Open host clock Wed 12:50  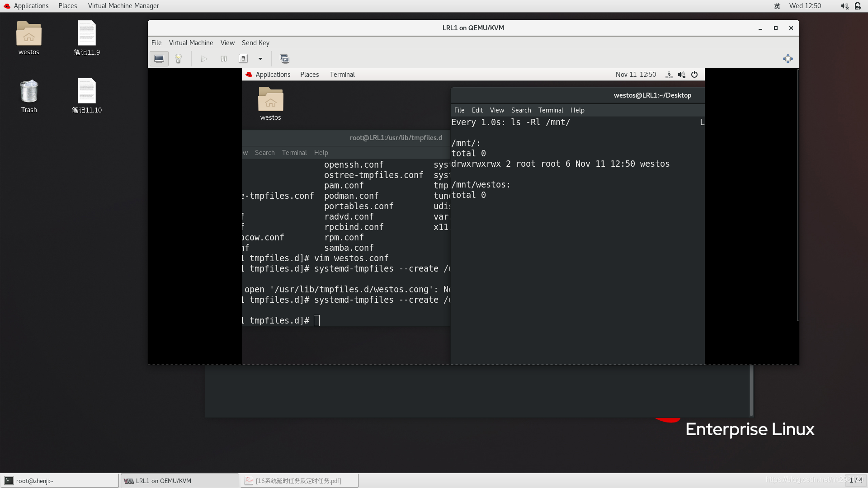coord(805,6)
